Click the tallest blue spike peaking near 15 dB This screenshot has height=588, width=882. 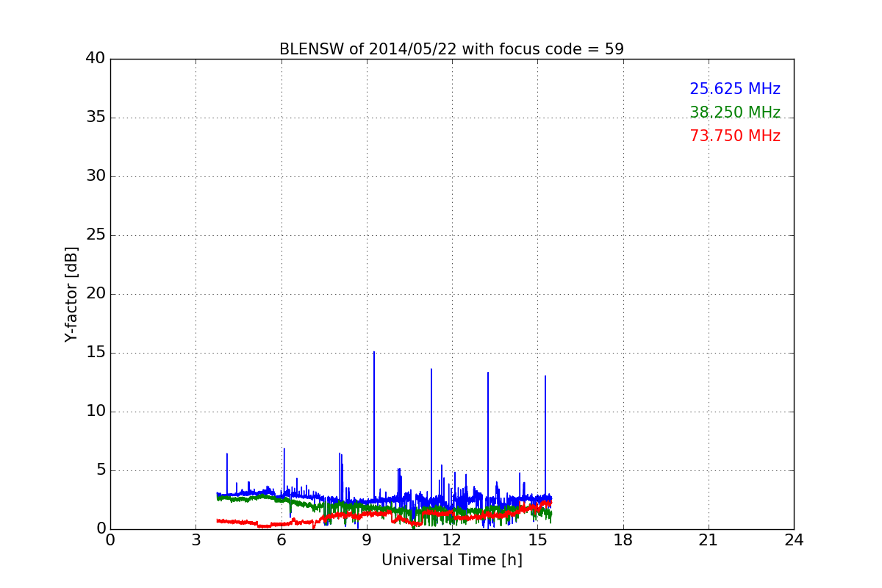[x=374, y=425]
